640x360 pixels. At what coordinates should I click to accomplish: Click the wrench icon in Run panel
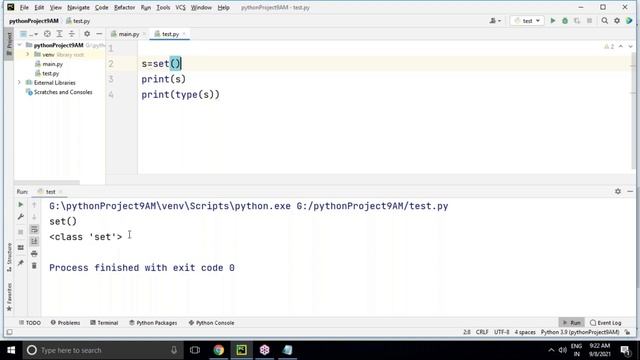[x=20, y=217]
